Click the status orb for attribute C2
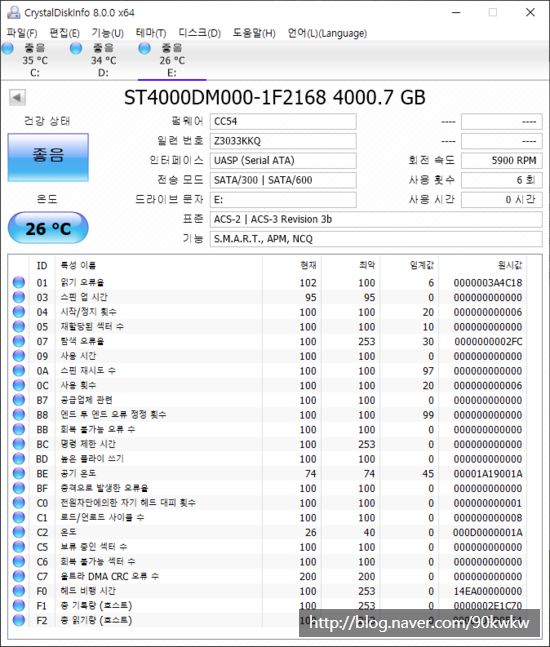Screen dimensions: 550x647 pyautogui.click(x=19, y=532)
